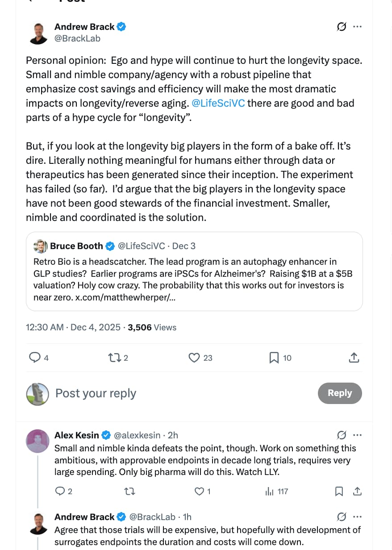This screenshot has width=392, height=550.
Task: Repost Alex Kesin's reply
Action: (129, 492)
